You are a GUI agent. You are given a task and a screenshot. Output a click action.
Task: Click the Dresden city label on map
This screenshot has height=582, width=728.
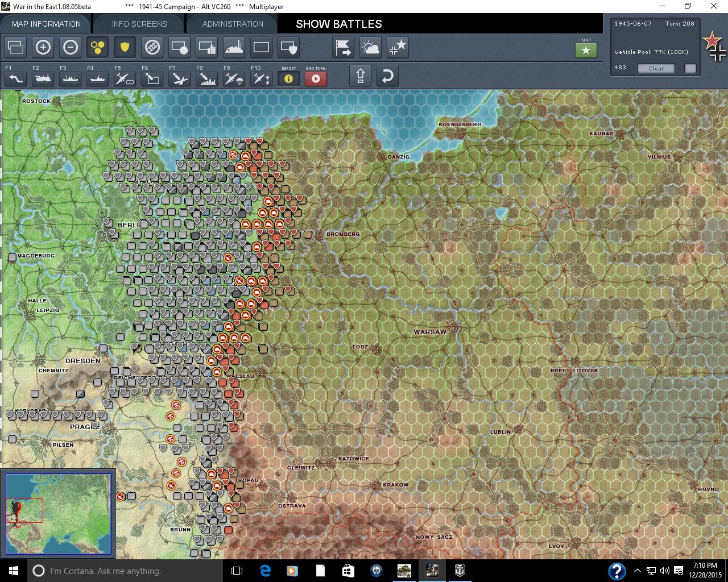[83, 361]
